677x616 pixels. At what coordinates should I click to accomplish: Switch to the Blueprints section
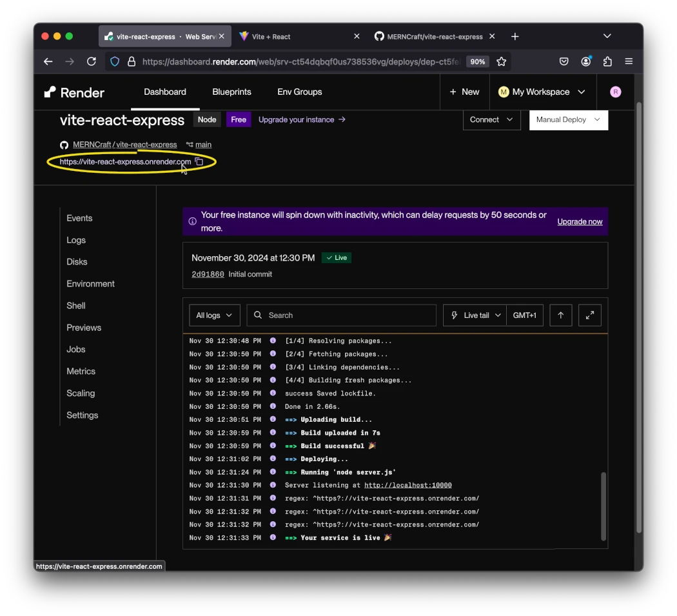point(231,92)
